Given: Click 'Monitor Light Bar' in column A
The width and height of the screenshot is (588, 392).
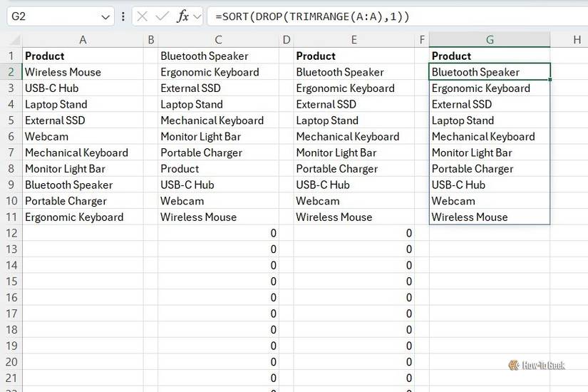Looking at the screenshot, I should pos(65,169).
